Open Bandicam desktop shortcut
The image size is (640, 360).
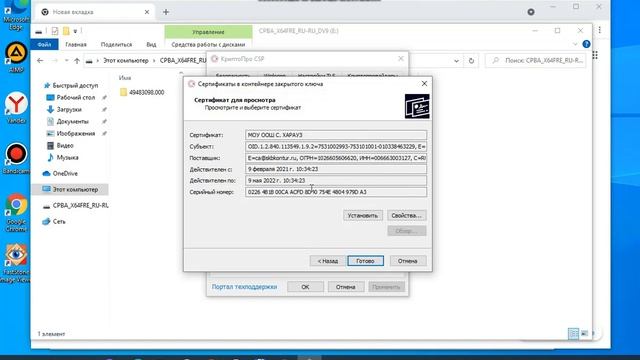(x=16, y=159)
